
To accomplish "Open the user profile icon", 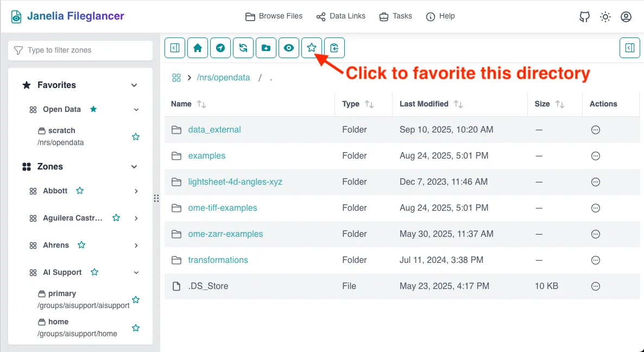I will click(626, 17).
